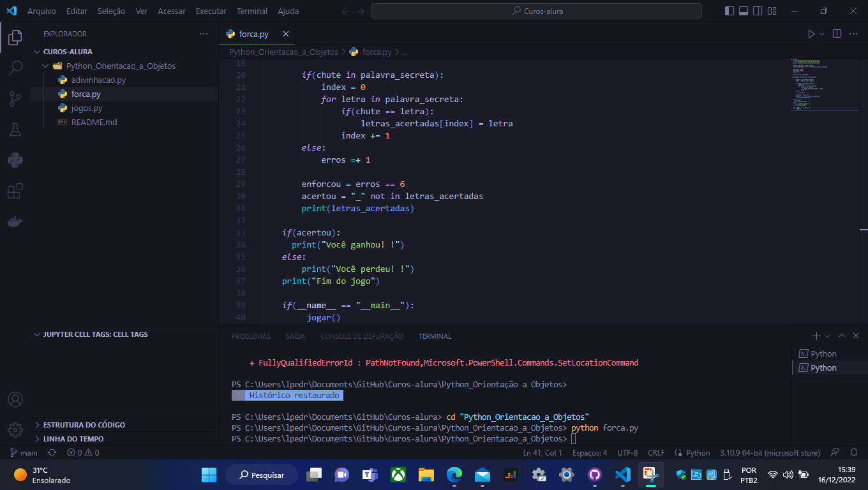This screenshot has width=868, height=490.
Task: Toggle secondary side bar visibility
Action: (758, 11)
